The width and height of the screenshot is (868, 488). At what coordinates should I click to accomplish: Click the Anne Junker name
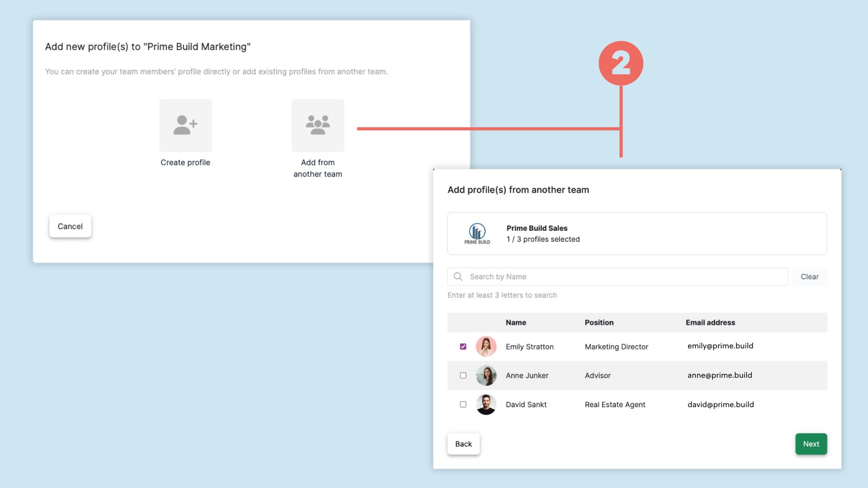[527, 375]
